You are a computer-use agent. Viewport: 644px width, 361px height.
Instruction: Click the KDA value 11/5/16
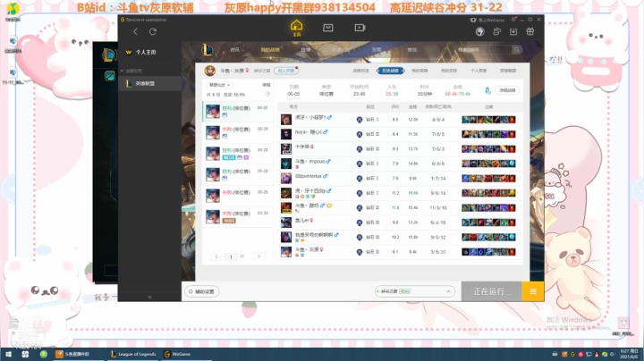437,207
